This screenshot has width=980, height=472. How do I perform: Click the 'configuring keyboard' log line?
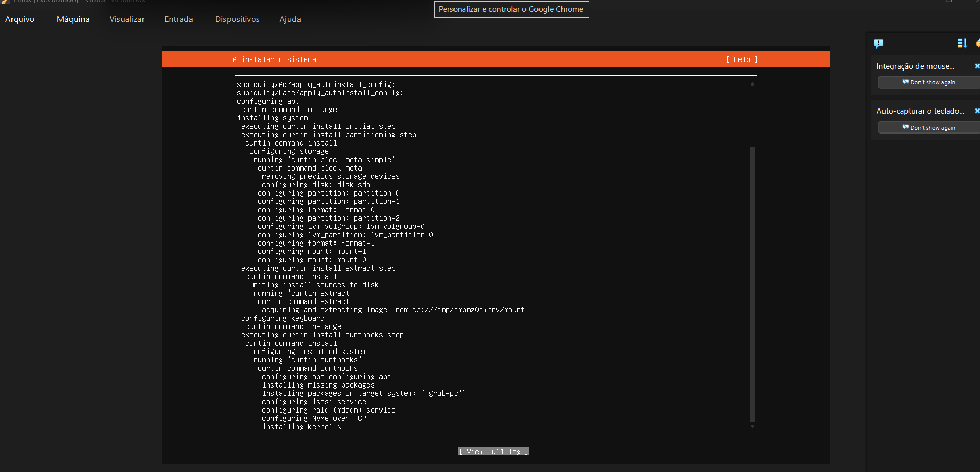[x=283, y=318]
